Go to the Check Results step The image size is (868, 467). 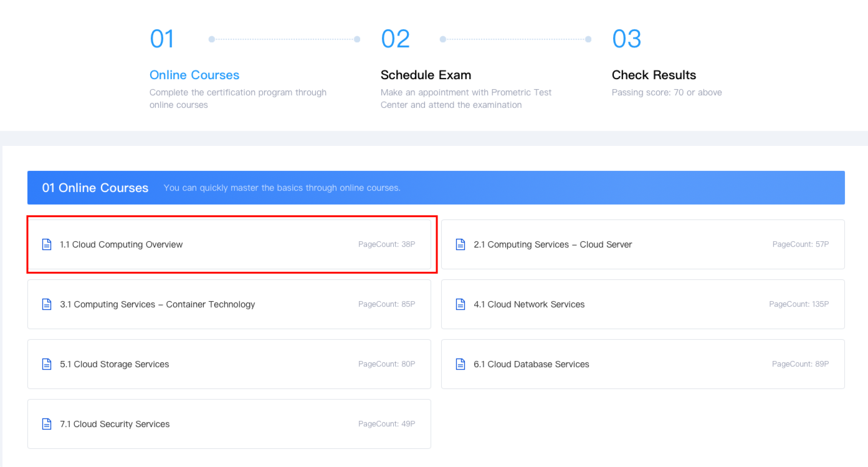click(654, 75)
